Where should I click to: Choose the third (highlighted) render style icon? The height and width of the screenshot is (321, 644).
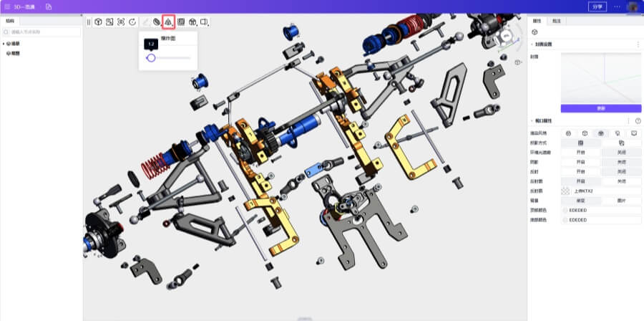coord(601,133)
